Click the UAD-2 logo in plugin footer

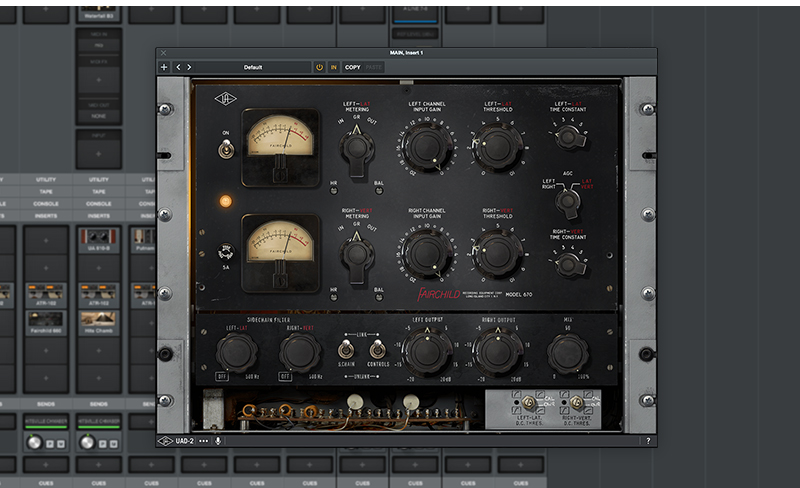pos(176,441)
